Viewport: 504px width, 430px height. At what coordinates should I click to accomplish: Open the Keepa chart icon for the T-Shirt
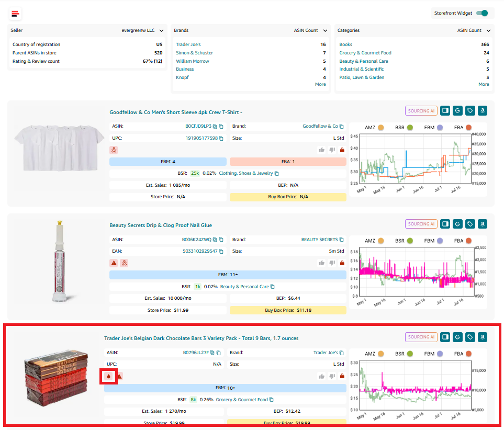click(x=445, y=110)
